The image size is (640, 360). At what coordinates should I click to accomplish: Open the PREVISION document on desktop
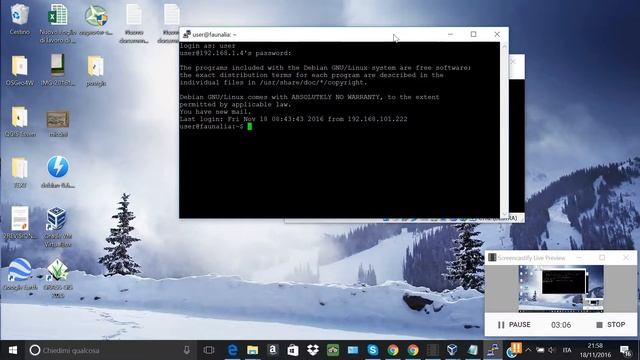tap(19, 218)
